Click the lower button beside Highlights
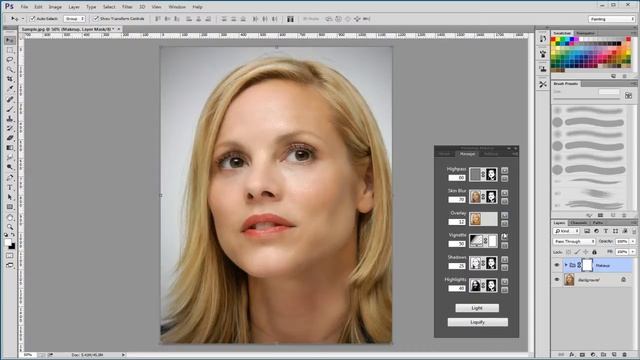The height and width of the screenshot is (360, 640). [x=504, y=290]
